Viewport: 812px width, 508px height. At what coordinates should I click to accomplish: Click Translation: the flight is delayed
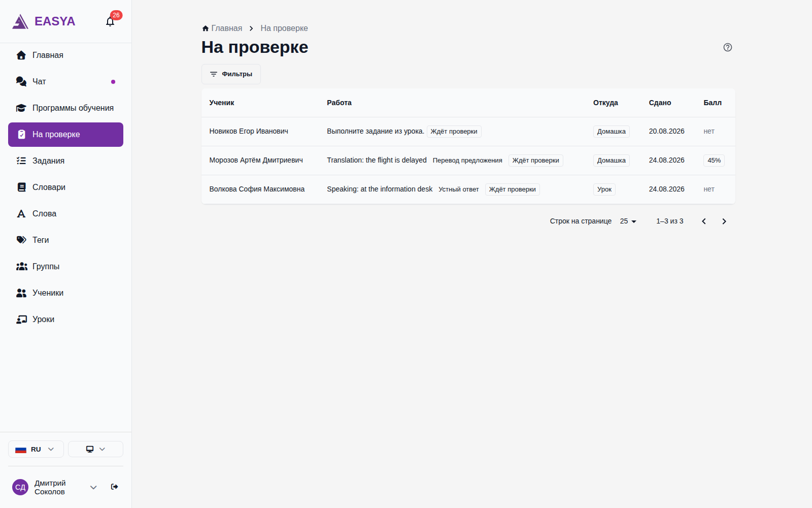click(377, 161)
